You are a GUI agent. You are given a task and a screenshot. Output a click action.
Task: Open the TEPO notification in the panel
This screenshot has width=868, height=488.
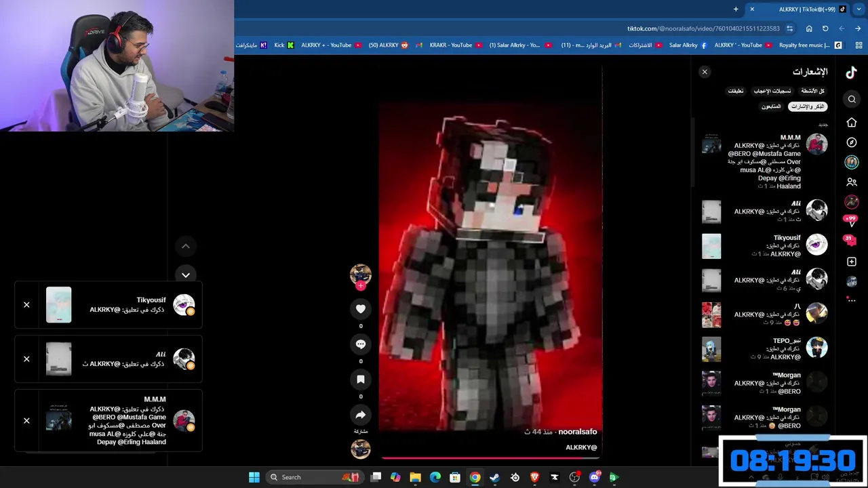[x=764, y=349]
